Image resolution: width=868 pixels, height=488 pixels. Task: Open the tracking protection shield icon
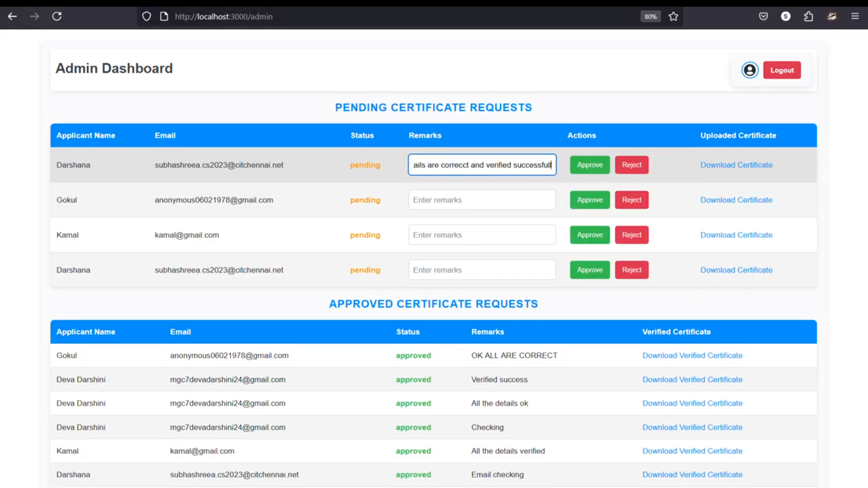146,16
